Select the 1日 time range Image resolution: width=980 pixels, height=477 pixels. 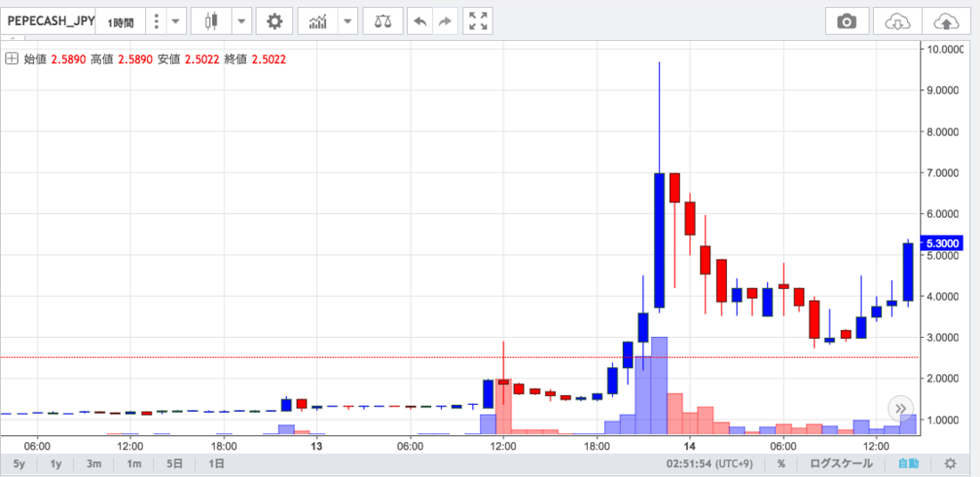point(216,464)
